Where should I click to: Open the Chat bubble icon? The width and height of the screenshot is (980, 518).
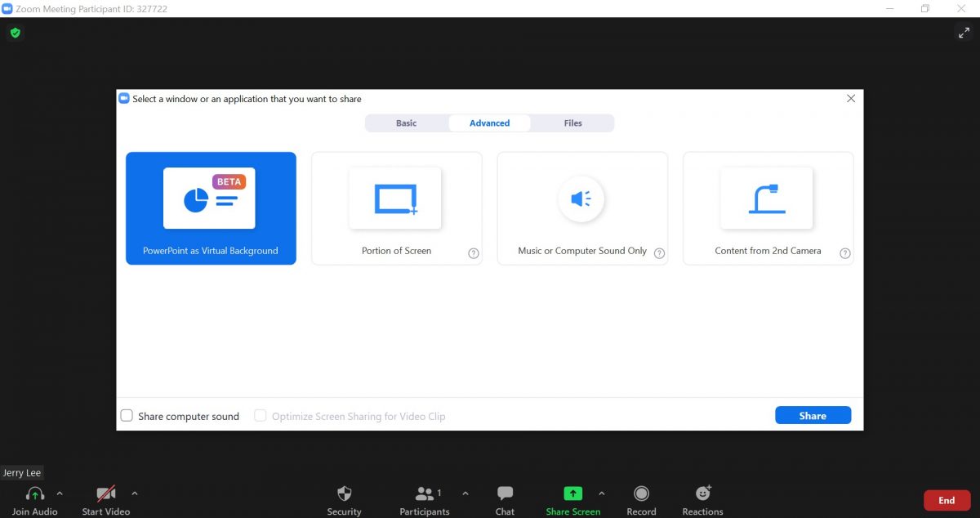click(x=505, y=493)
